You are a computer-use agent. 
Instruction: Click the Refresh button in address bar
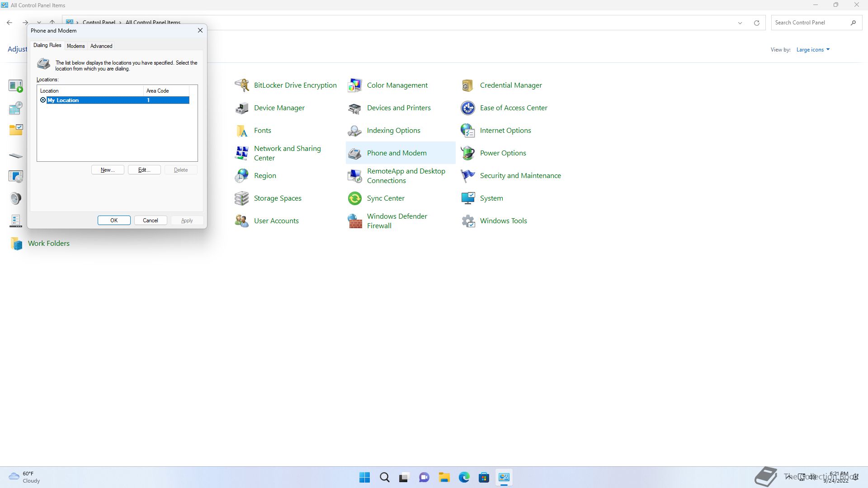click(756, 23)
